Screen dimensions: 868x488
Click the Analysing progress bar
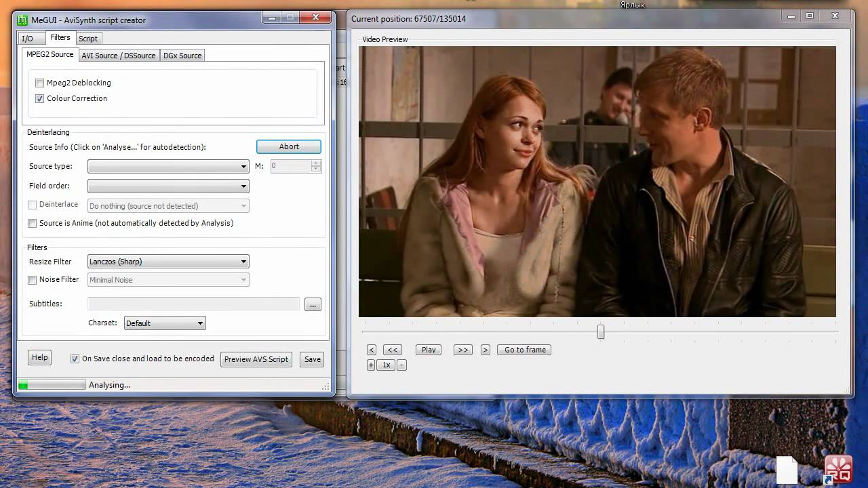(x=52, y=385)
